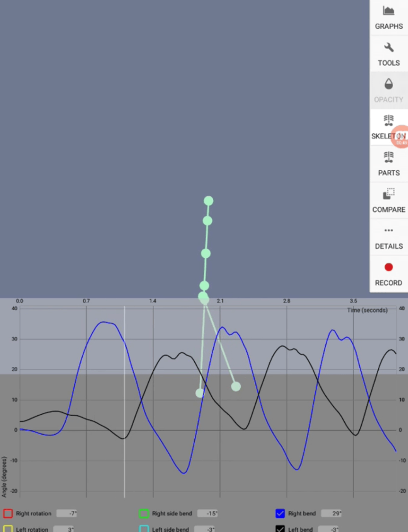
Task: Enable the Left side bend checkbox
Action: click(144, 529)
